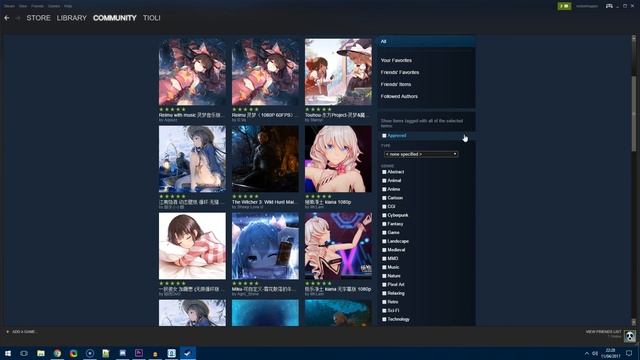This screenshot has height=360, width=640.
Task: Show Followed Authors items
Action: [x=399, y=96]
